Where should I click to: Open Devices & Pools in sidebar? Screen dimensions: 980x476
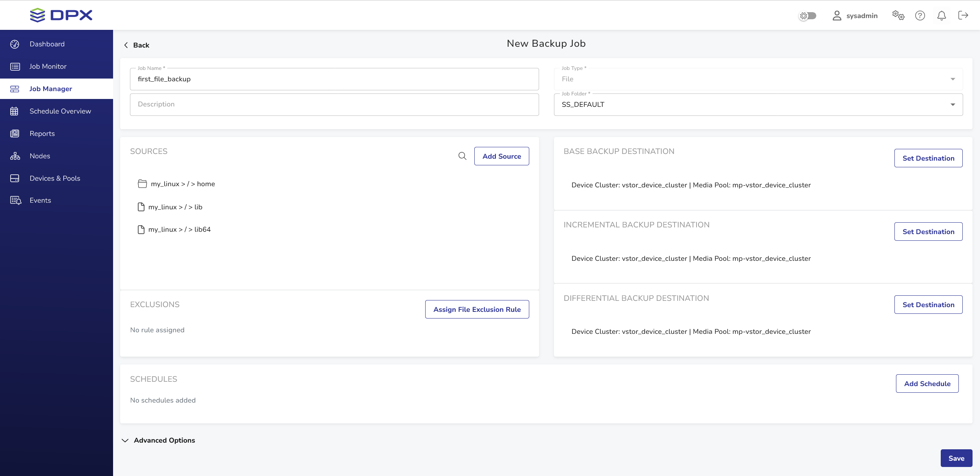coord(55,178)
